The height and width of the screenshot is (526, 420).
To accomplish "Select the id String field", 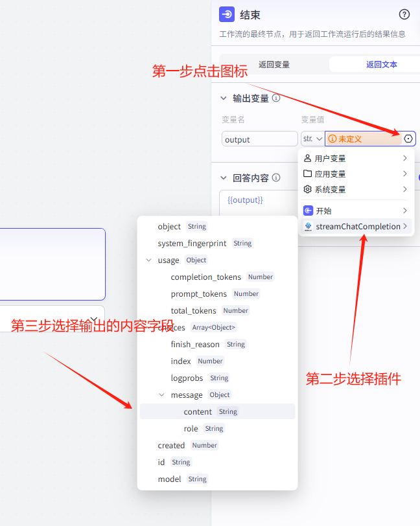I will (x=217, y=463).
